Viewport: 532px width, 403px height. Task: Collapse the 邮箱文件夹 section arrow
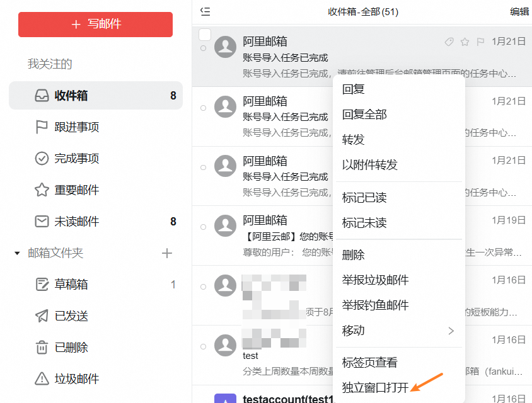click(17, 253)
